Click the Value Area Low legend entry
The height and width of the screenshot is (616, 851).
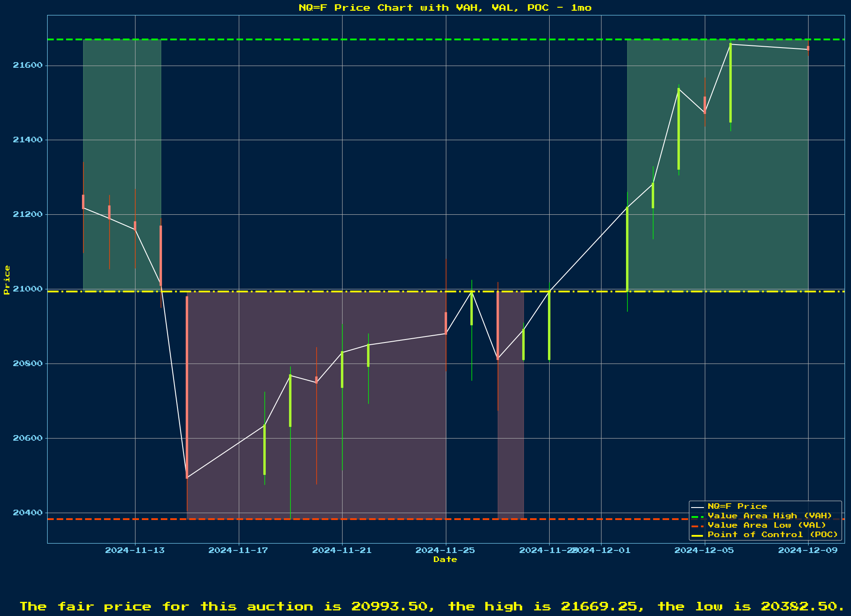point(767,525)
